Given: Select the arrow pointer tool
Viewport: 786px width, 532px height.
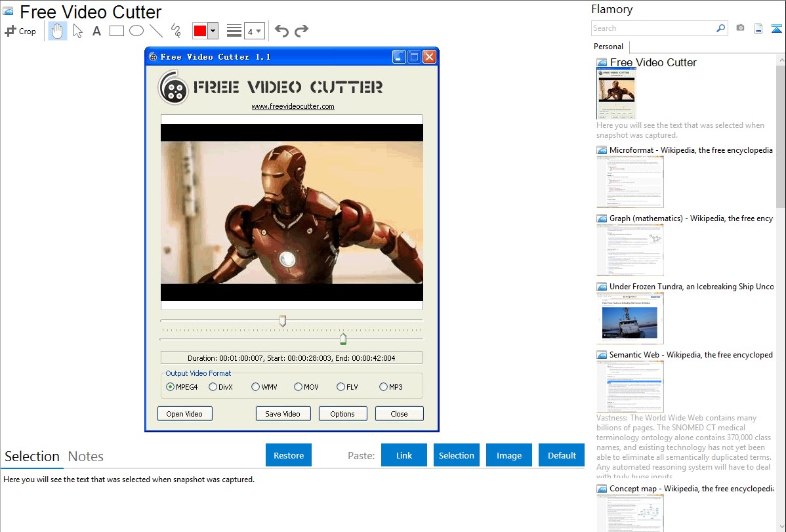Looking at the screenshot, I should 77,31.
